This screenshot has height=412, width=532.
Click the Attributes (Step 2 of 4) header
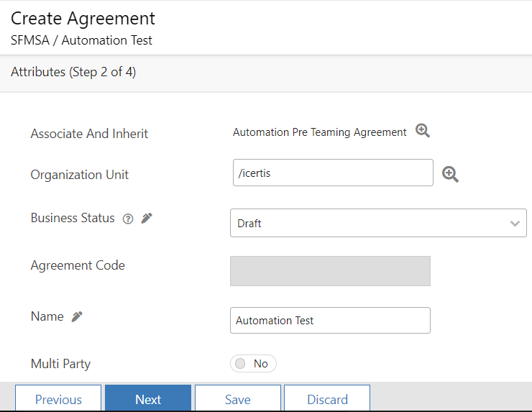point(73,72)
